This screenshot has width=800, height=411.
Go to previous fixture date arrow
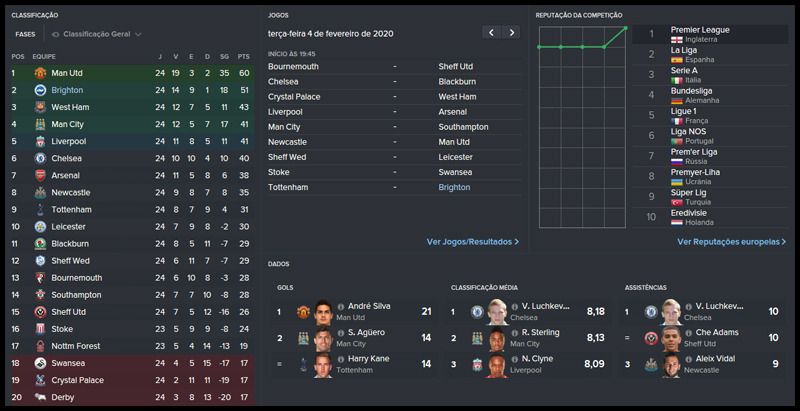(x=490, y=33)
